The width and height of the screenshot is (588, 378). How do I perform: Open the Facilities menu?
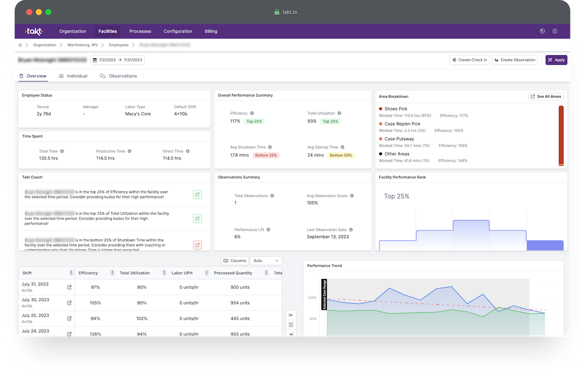108,31
